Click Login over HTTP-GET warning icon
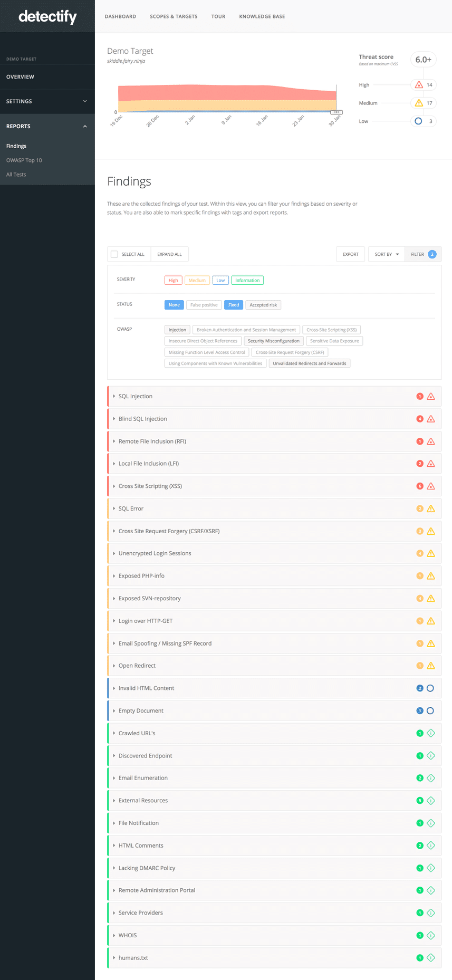This screenshot has width=452, height=980. [x=431, y=621]
